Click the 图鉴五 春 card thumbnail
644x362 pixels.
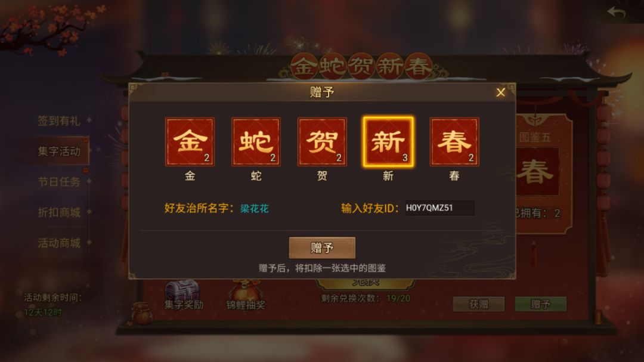(x=537, y=172)
